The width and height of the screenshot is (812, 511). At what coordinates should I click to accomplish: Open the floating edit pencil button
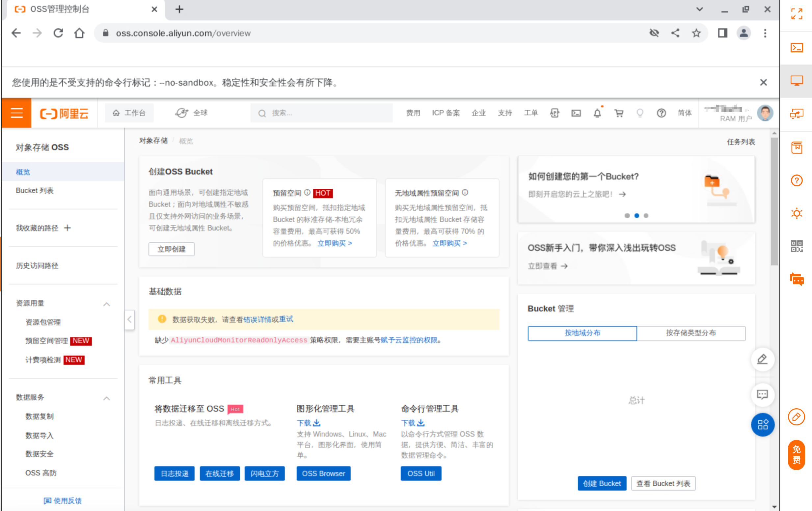click(x=762, y=359)
